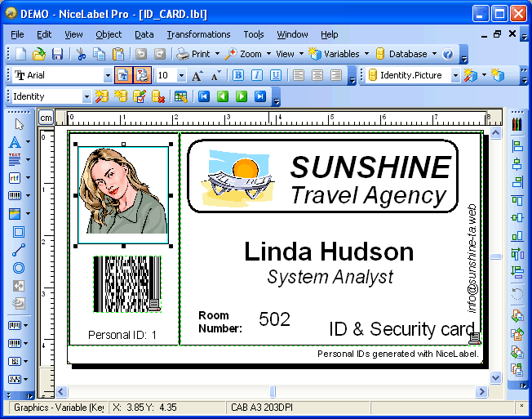Screen dimensions: 532x419
Task: Expand the Print dropdown arrow
Action: [x=217, y=54]
